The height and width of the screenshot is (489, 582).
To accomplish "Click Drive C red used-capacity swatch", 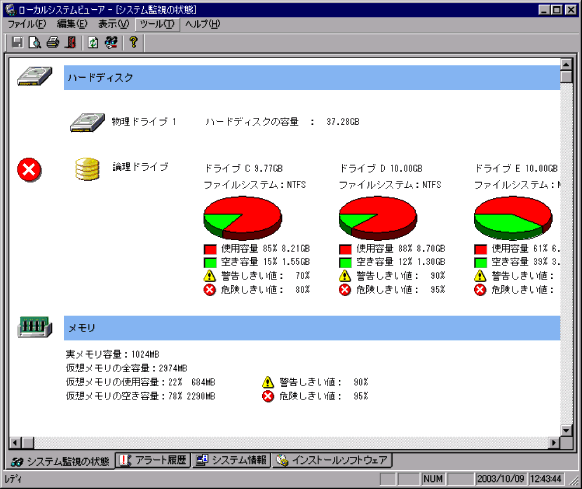I will click(210, 249).
